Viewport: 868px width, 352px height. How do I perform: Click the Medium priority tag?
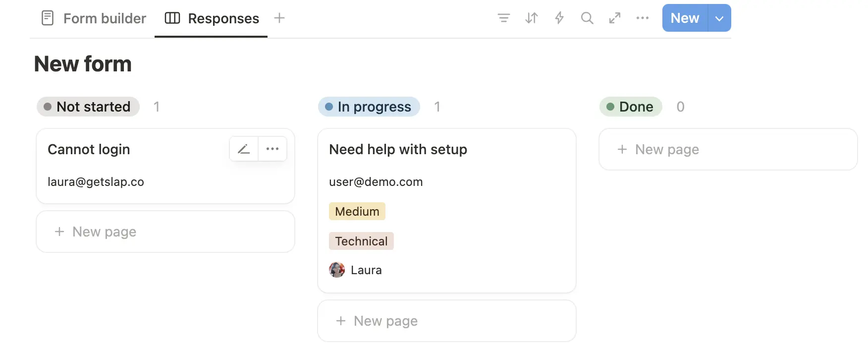tap(357, 211)
